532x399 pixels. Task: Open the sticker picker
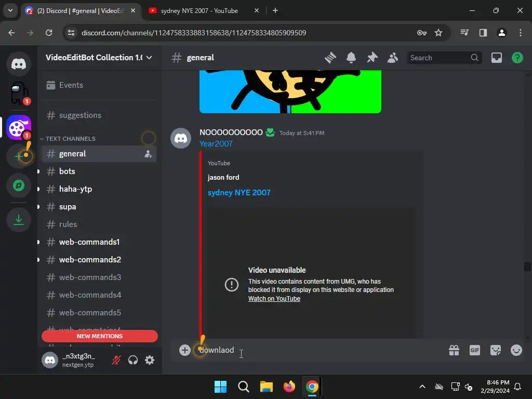[495, 350]
